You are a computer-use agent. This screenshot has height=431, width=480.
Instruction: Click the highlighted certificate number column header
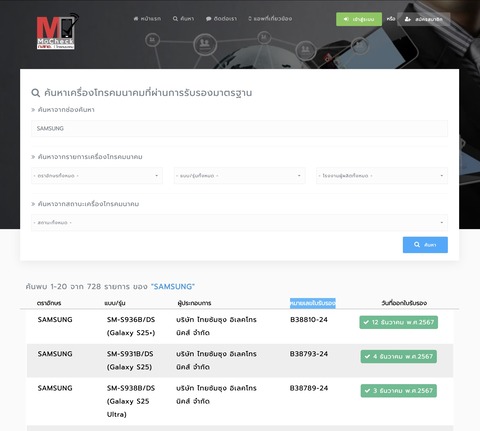313,303
